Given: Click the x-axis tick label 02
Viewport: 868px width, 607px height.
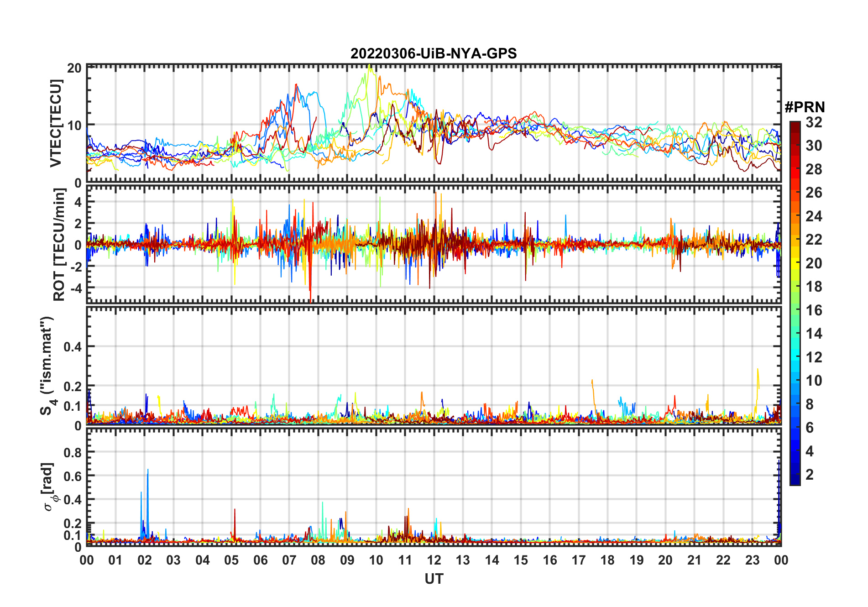Looking at the screenshot, I should coord(145,560).
